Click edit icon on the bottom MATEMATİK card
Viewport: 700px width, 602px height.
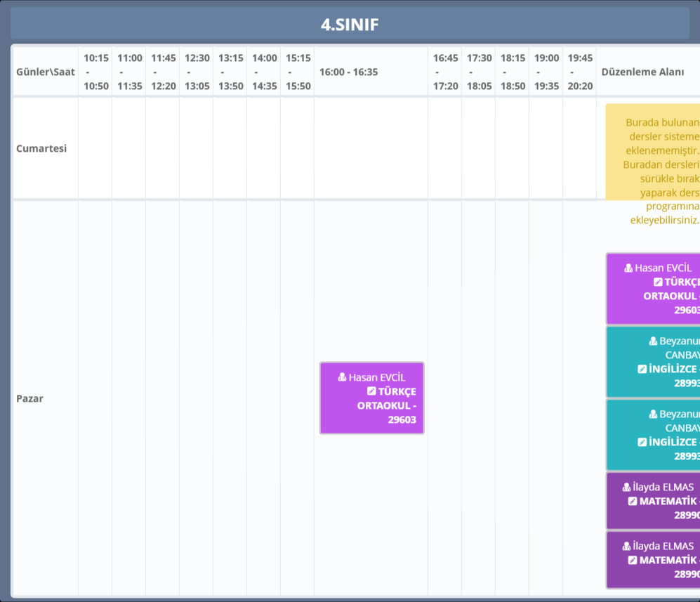633,560
